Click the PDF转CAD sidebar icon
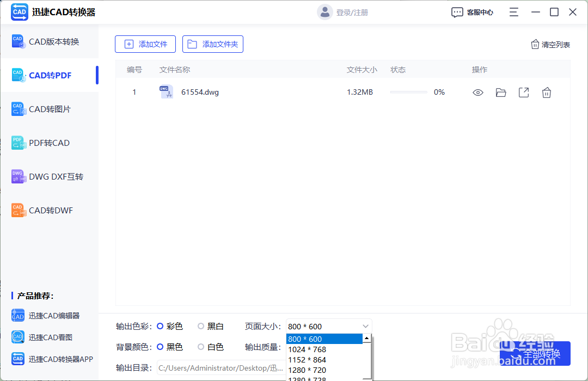The width and height of the screenshot is (588, 381). coord(19,143)
